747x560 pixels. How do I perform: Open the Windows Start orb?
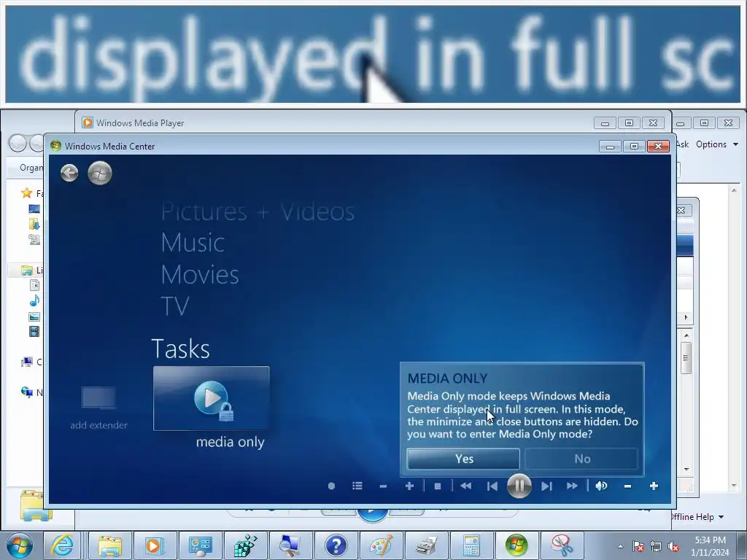(20, 545)
